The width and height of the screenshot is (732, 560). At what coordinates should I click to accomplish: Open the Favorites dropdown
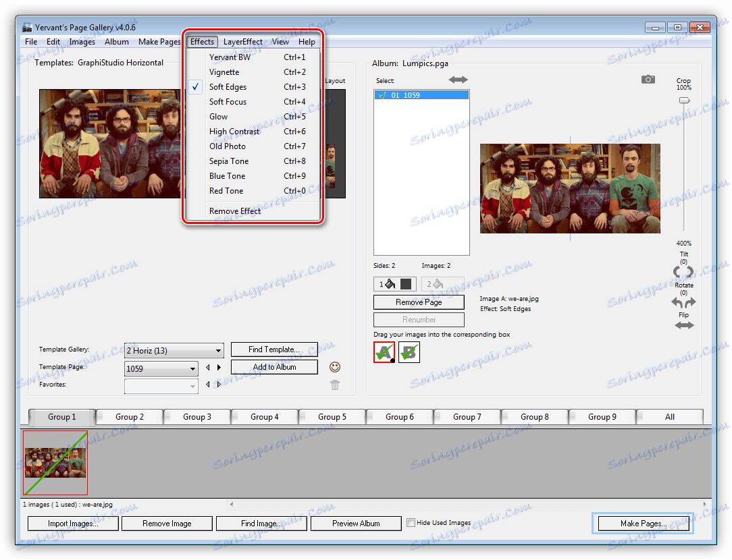click(161, 386)
